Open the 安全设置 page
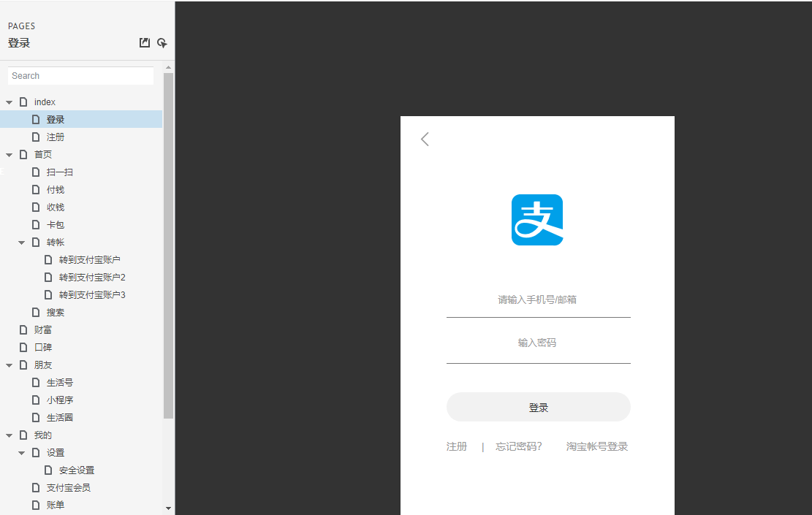Image resolution: width=812 pixels, height=515 pixels. [x=77, y=470]
